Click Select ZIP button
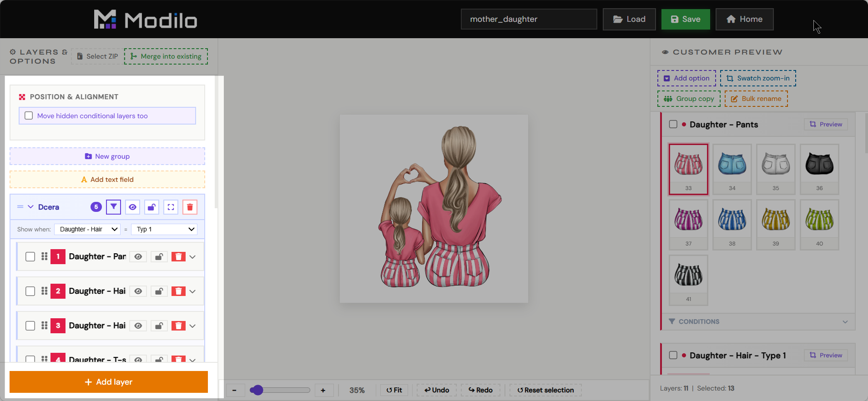The height and width of the screenshot is (401, 868). coord(97,56)
